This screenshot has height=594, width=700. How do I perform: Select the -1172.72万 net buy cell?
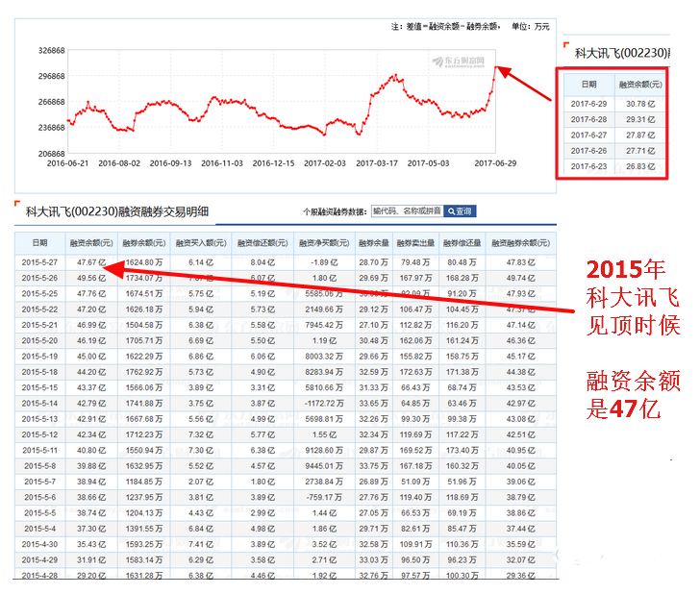[x=324, y=404]
